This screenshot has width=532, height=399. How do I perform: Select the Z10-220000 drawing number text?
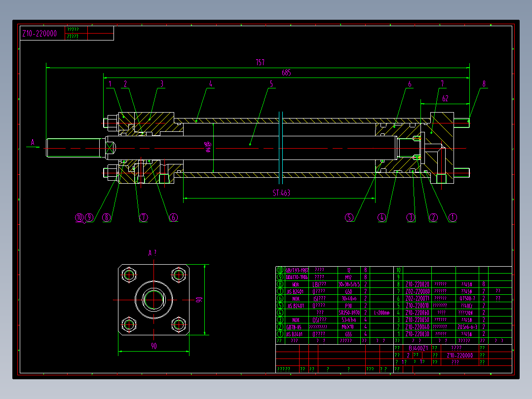(x=39, y=33)
